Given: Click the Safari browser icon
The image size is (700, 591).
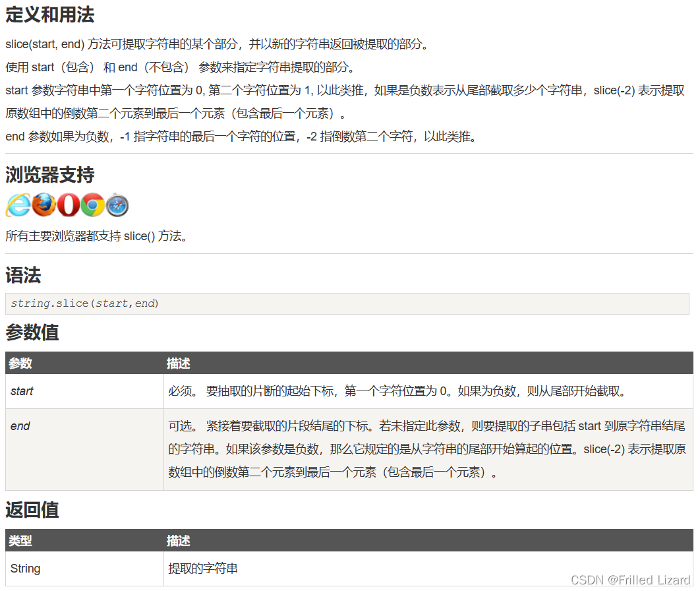Looking at the screenshot, I should click(x=117, y=205).
